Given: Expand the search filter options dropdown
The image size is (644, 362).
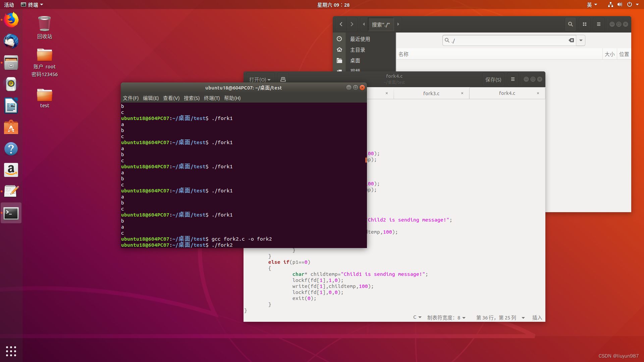Looking at the screenshot, I should tap(581, 40).
